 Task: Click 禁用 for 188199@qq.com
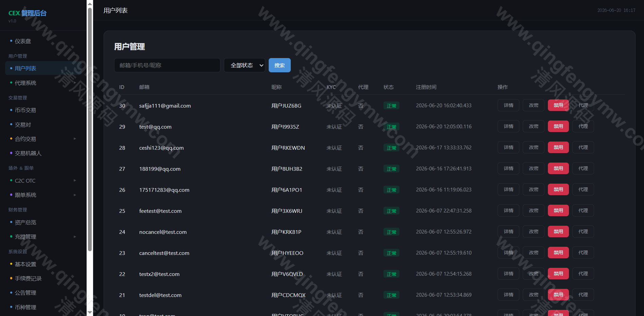558,168
